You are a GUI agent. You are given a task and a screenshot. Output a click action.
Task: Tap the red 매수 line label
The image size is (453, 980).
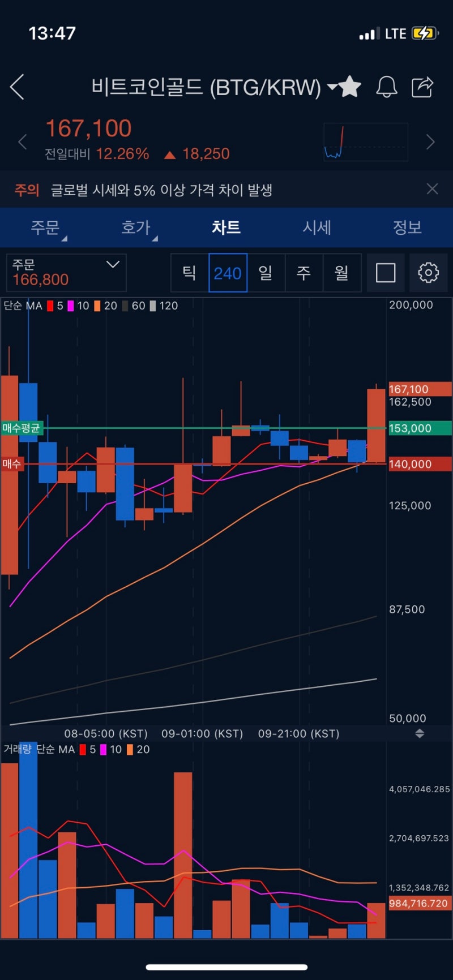(x=12, y=464)
